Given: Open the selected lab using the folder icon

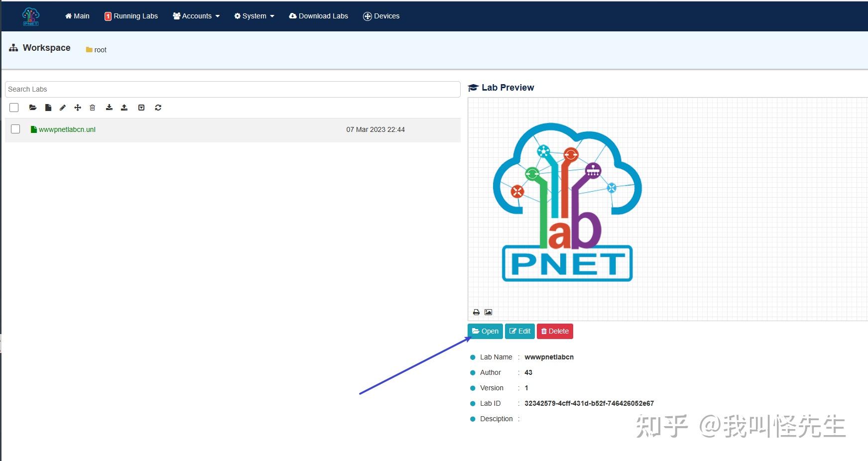Looking at the screenshot, I should [33, 108].
